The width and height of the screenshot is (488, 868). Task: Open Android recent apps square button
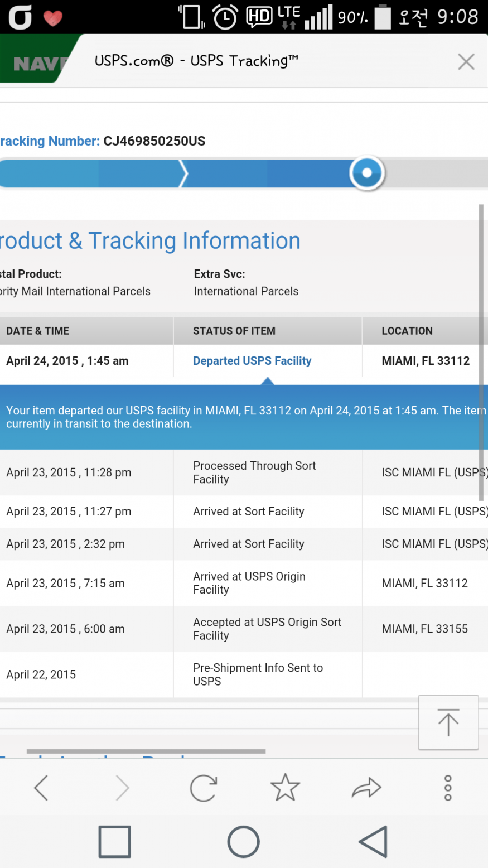click(115, 841)
